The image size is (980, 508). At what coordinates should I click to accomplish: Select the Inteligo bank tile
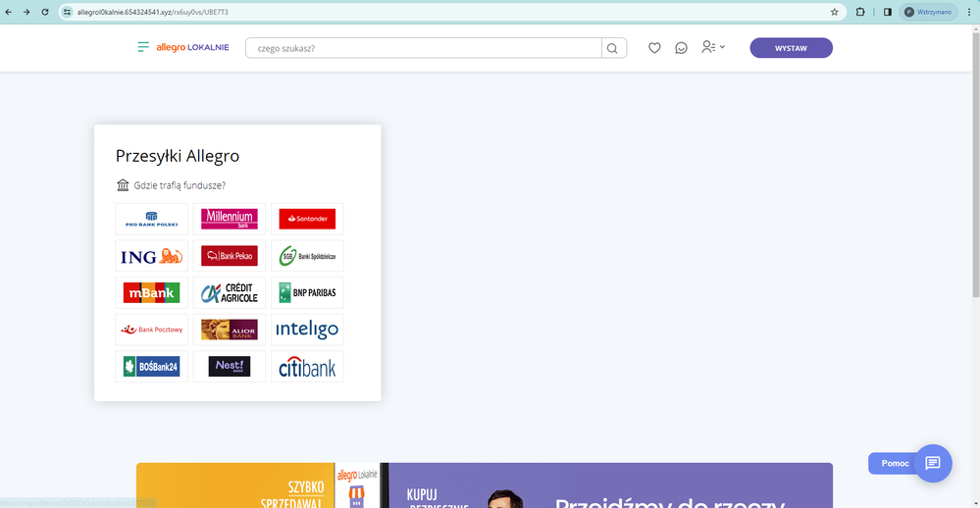point(307,330)
